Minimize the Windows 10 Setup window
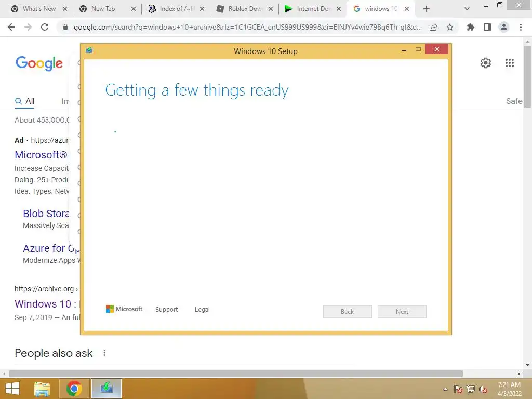The width and height of the screenshot is (532, 399). point(404,49)
